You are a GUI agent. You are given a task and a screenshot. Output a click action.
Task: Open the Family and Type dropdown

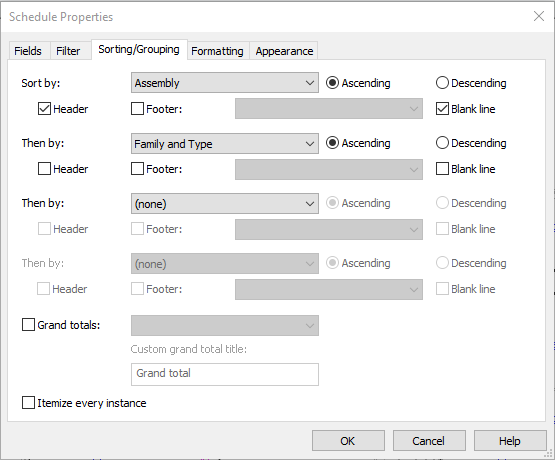pyautogui.click(x=225, y=144)
